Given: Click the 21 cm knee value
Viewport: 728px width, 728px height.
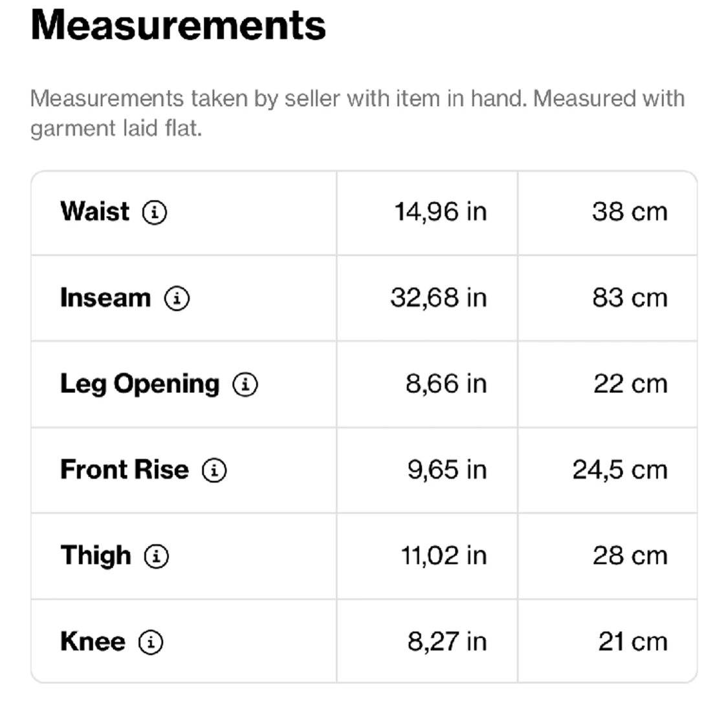Looking at the screenshot, I should point(634,642).
